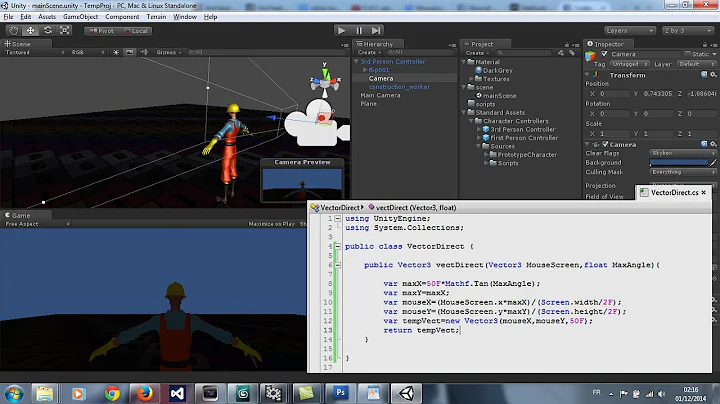
Task: Open the Gizmos dropdown in Scene view
Action: click(x=169, y=52)
